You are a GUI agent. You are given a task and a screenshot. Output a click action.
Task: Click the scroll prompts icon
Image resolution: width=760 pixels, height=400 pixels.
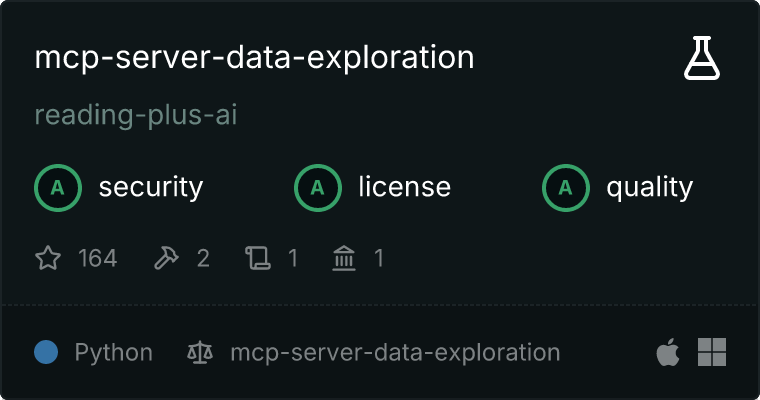point(257,259)
